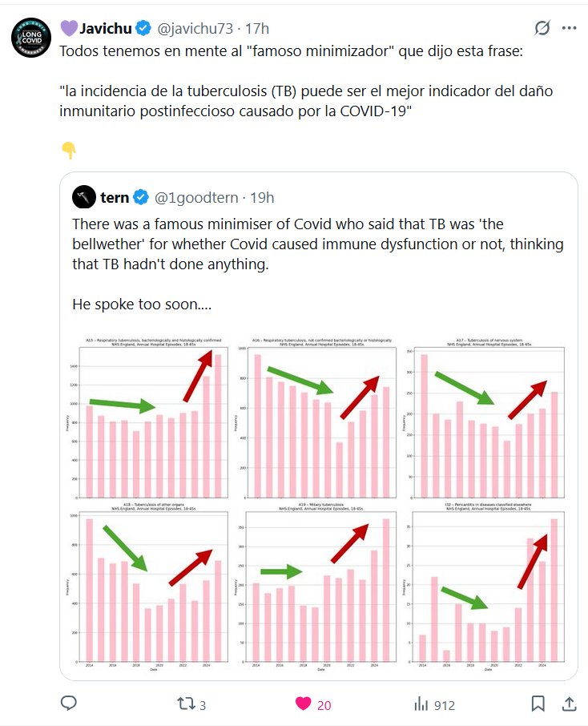588x726 pixels.
Task: Bookmark this tweet
Action: click(x=538, y=704)
